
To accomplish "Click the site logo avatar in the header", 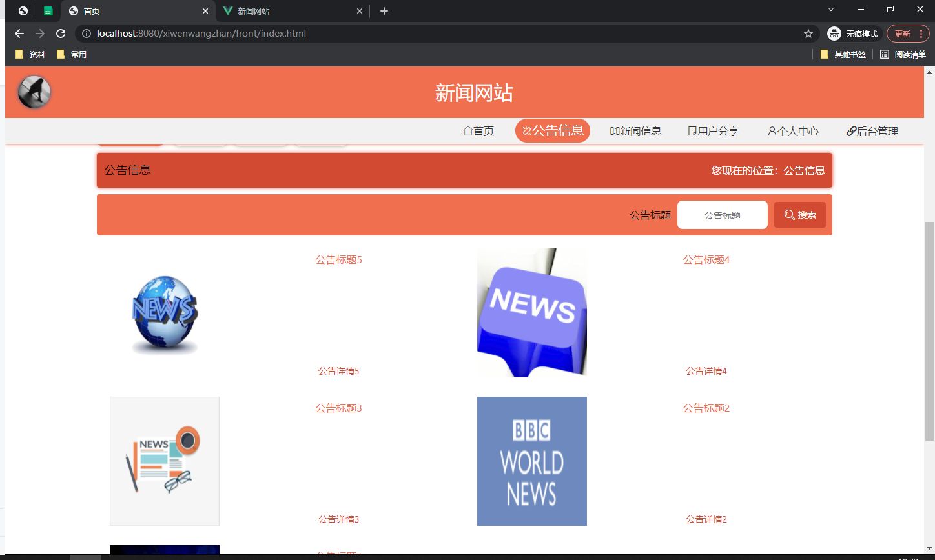I will point(34,92).
